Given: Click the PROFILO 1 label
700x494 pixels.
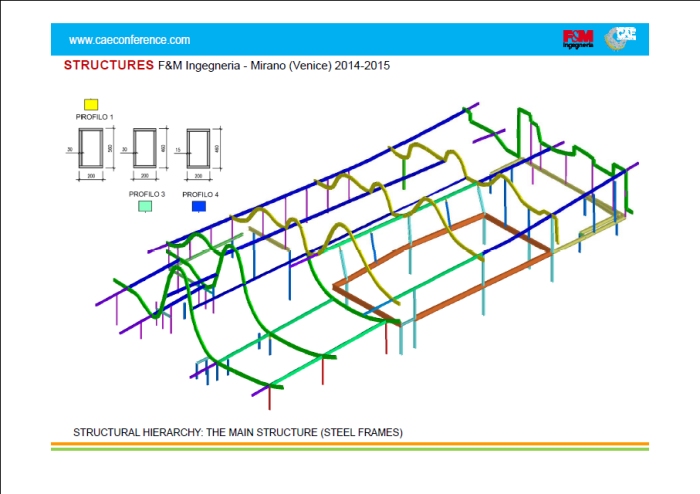Looking at the screenshot, I should tap(95, 117).
